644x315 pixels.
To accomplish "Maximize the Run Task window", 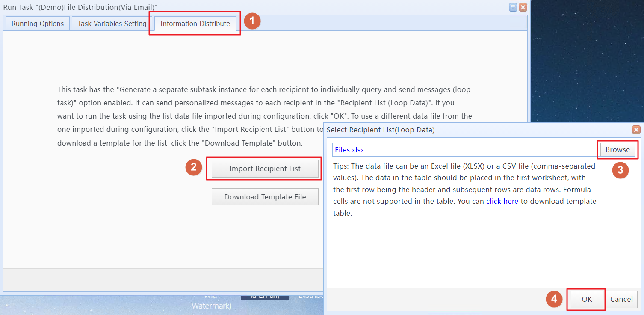I will click(x=513, y=7).
